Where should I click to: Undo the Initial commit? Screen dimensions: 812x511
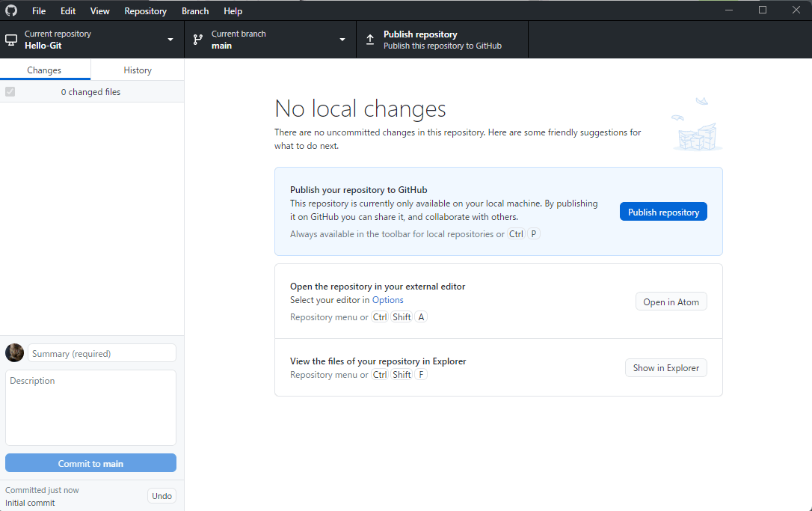tap(162, 496)
